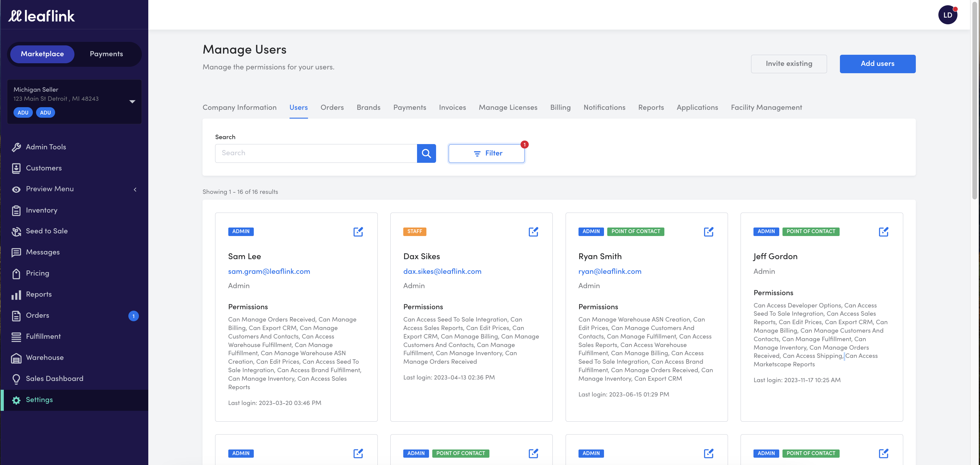Click the first ADU badge under Michigan Seller
The height and width of the screenshot is (465, 980).
(x=23, y=113)
